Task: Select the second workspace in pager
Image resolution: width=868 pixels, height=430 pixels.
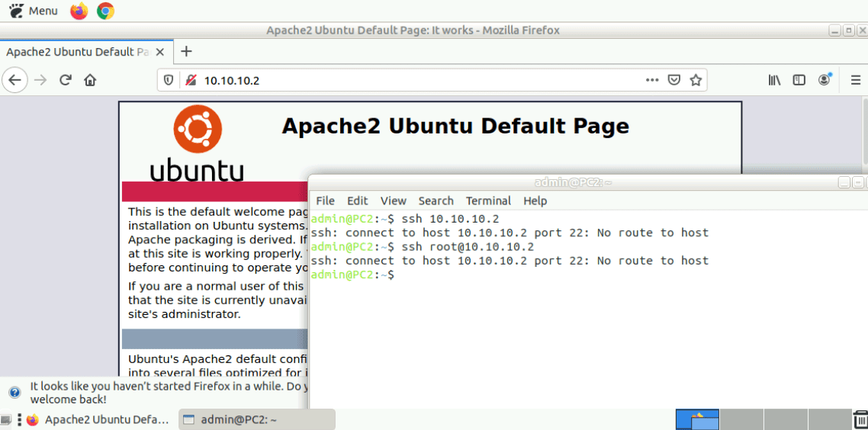Action: tap(742, 419)
